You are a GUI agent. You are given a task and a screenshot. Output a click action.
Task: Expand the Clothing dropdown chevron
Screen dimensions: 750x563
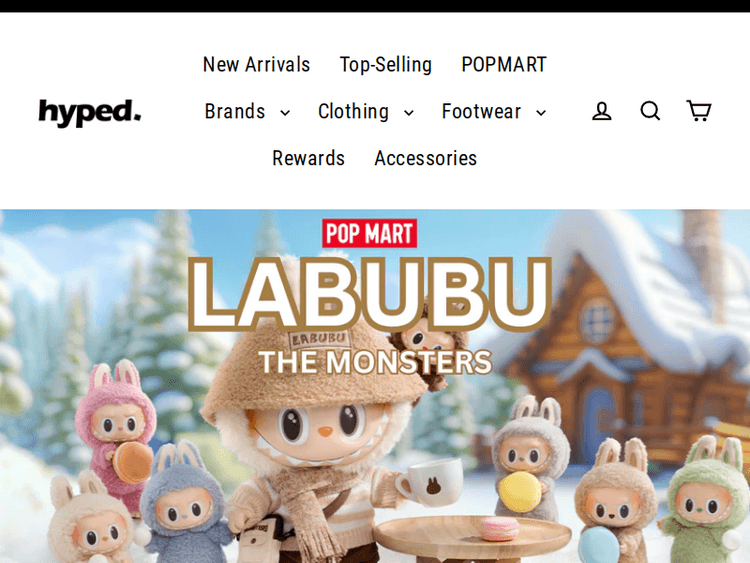coord(409,113)
